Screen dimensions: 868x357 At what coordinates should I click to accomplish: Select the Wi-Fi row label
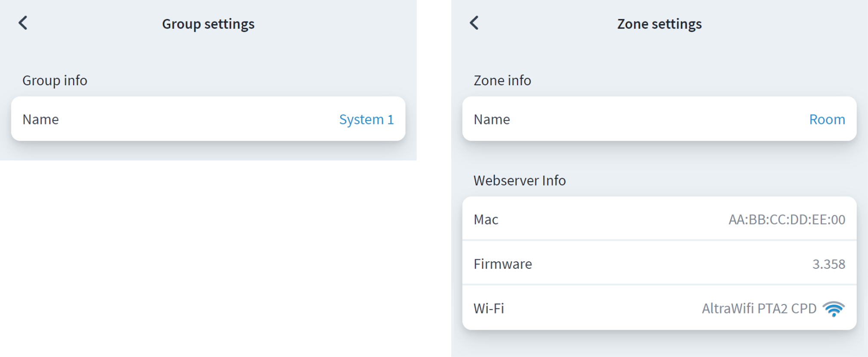coord(489,309)
